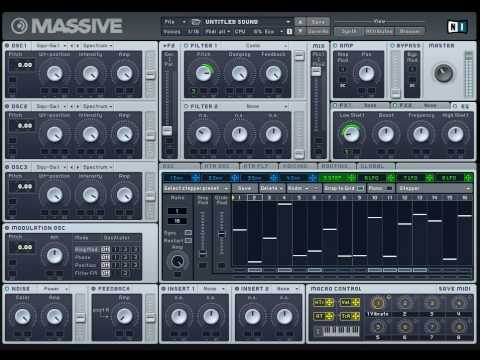The height and width of the screenshot is (360, 480).
Task: Toggle Modulation OSC power button
Action: (x=7, y=228)
